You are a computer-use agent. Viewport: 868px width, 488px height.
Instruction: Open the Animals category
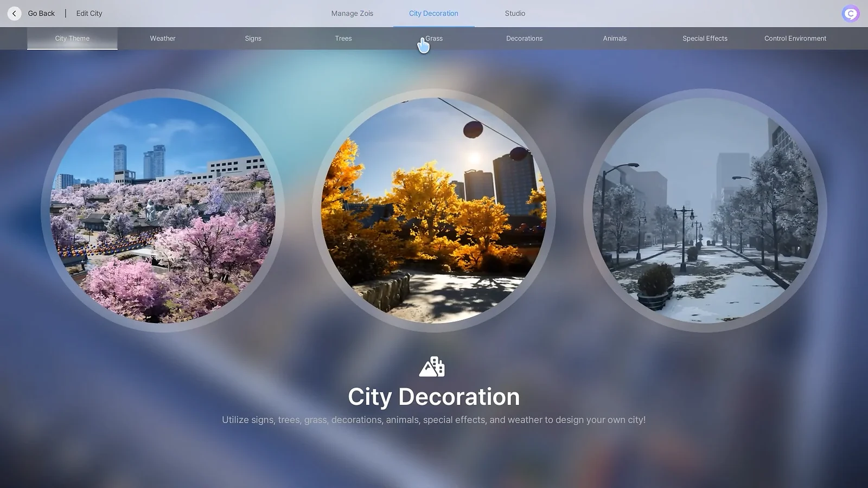614,38
